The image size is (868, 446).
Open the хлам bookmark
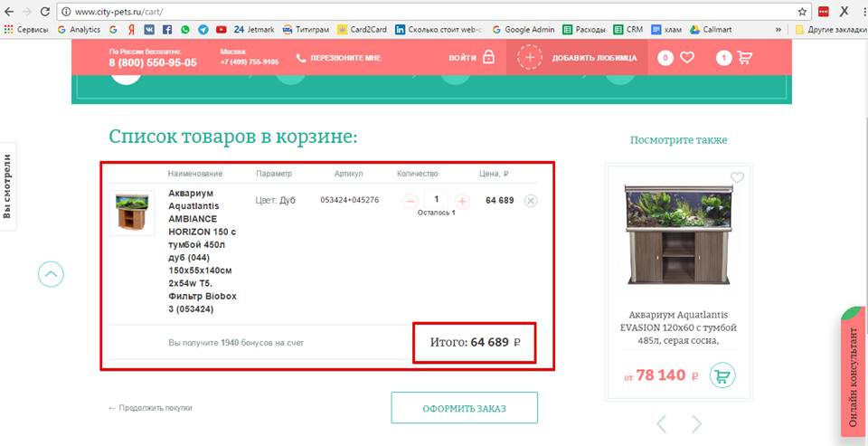point(666,29)
